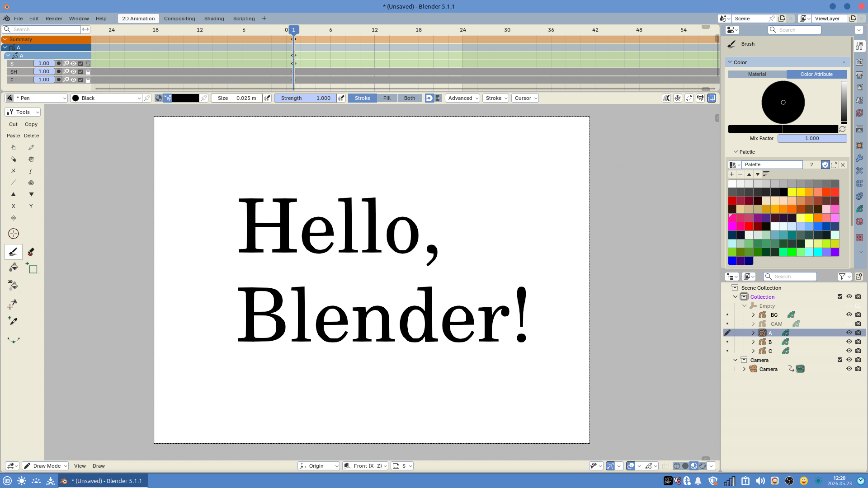Expand the _BG object in outliner
Screen dimensions: 868x488
point(753,315)
